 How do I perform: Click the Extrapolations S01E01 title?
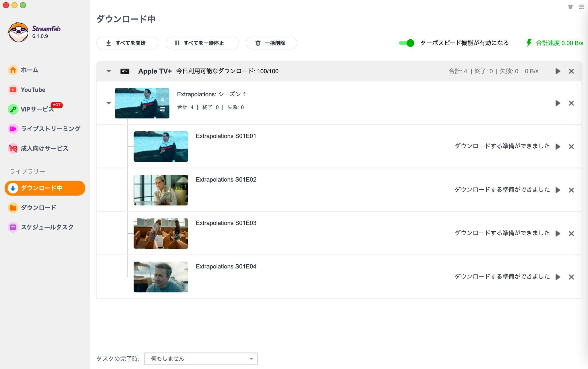click(226, 136)
